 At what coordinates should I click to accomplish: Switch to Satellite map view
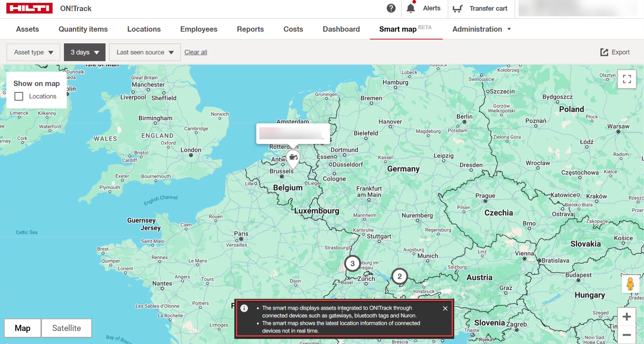click(x=67, y=328)
